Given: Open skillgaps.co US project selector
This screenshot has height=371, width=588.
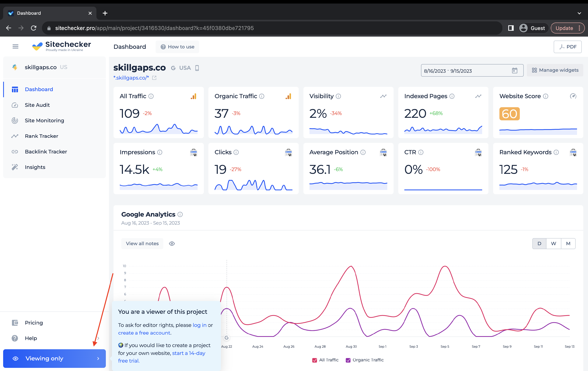Looking at the screenshot, I should [54, 67].
